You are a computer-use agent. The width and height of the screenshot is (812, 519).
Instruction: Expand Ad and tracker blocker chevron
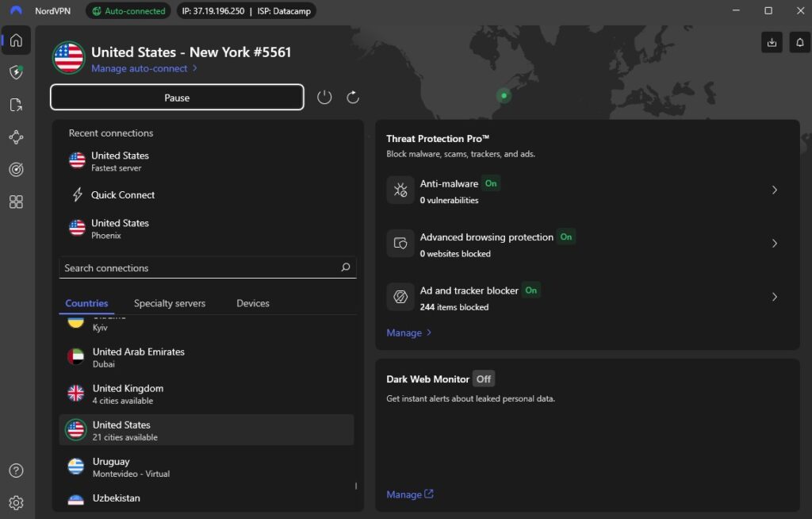pyautogui.click(x=774, y=297)
